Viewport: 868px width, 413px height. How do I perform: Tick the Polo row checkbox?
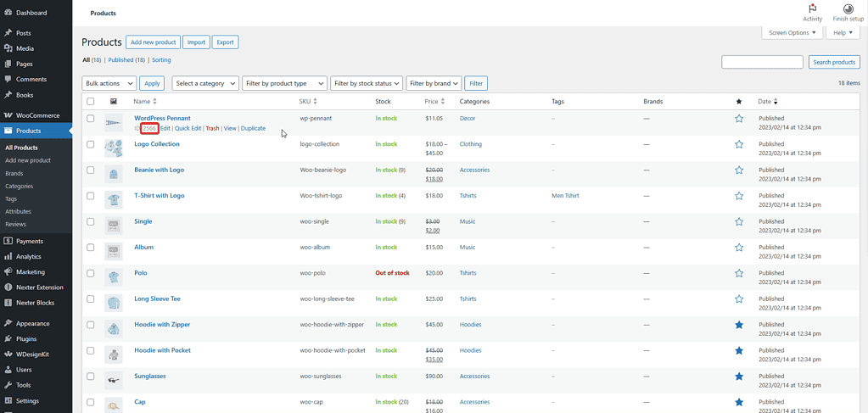91,273
